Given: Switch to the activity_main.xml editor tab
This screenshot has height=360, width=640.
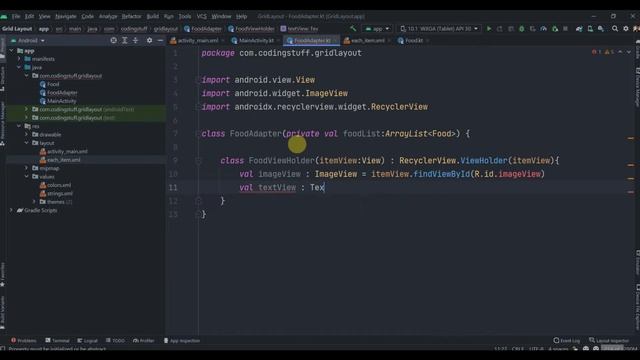Looking at the screenshot, I should (198, 40).
